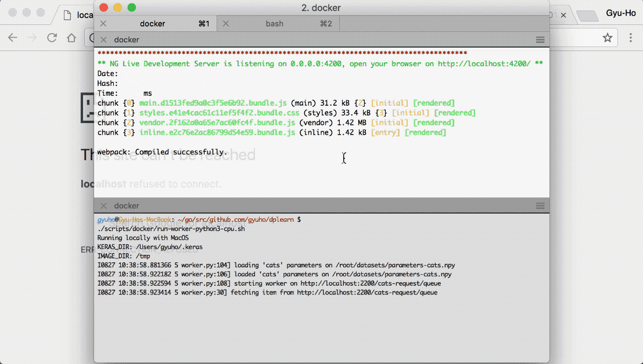Image resolution: width=643 pixels, height=364 pixels.
Task: Go to Chrome home page icon
Action: [x=71, y=38]
